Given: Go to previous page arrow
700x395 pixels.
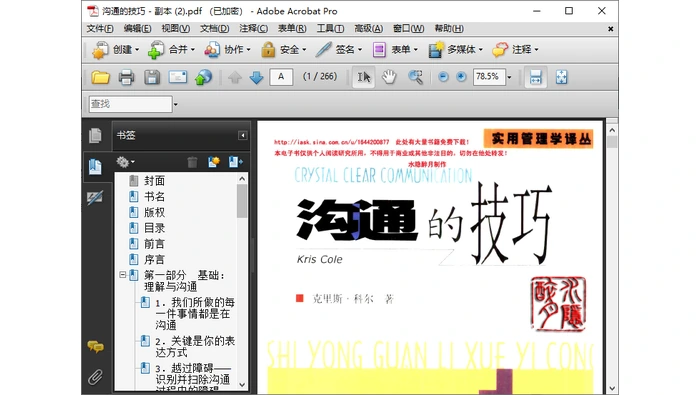Looking at the screenshot, I should pyautogui.click(x=235, y=78).
